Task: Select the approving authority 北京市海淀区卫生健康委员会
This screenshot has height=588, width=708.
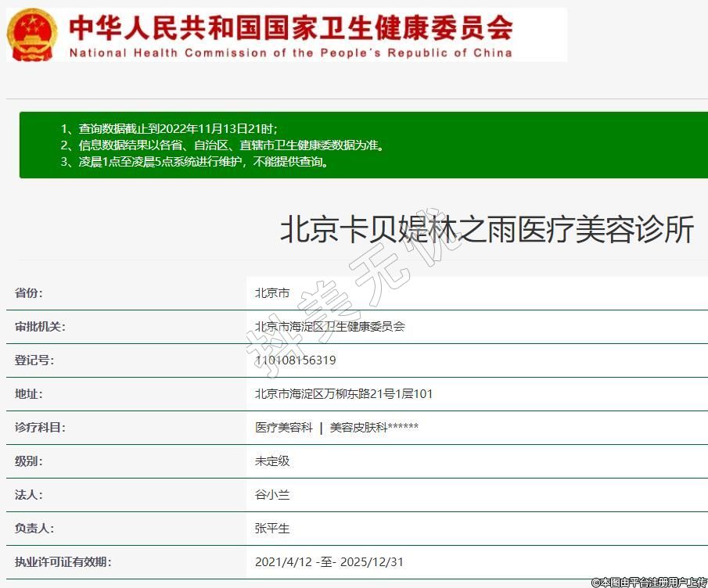Action: point(329,327)
